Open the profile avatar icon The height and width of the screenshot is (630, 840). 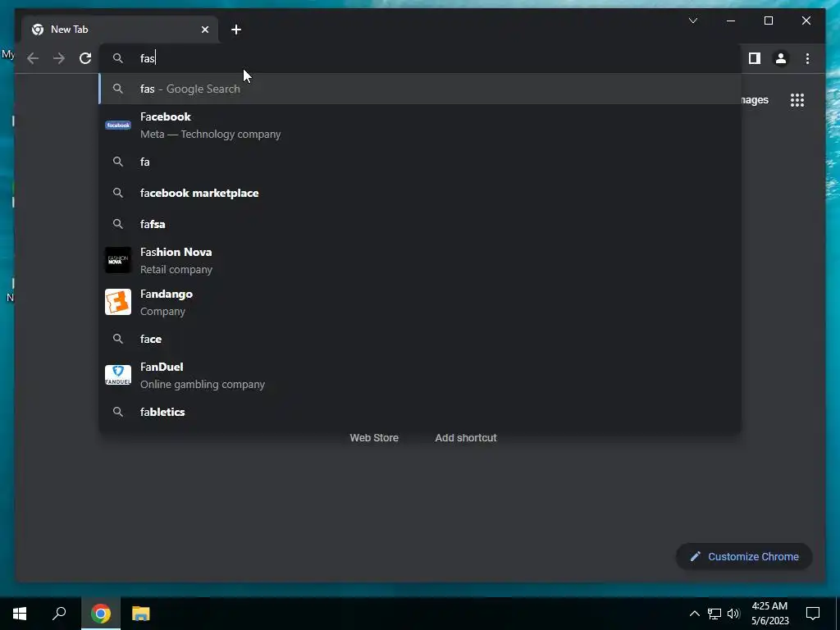click(781, 58)
